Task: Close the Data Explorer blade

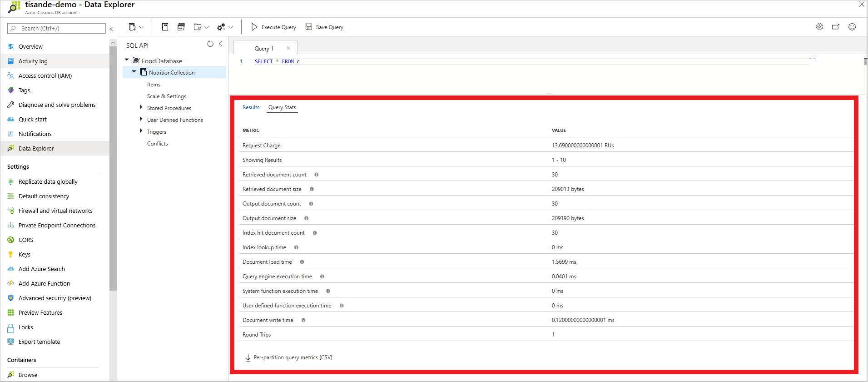Action: point(861,4)
